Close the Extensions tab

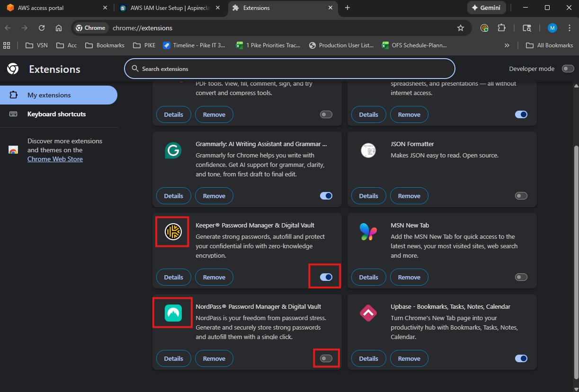[x=330, y=8]
